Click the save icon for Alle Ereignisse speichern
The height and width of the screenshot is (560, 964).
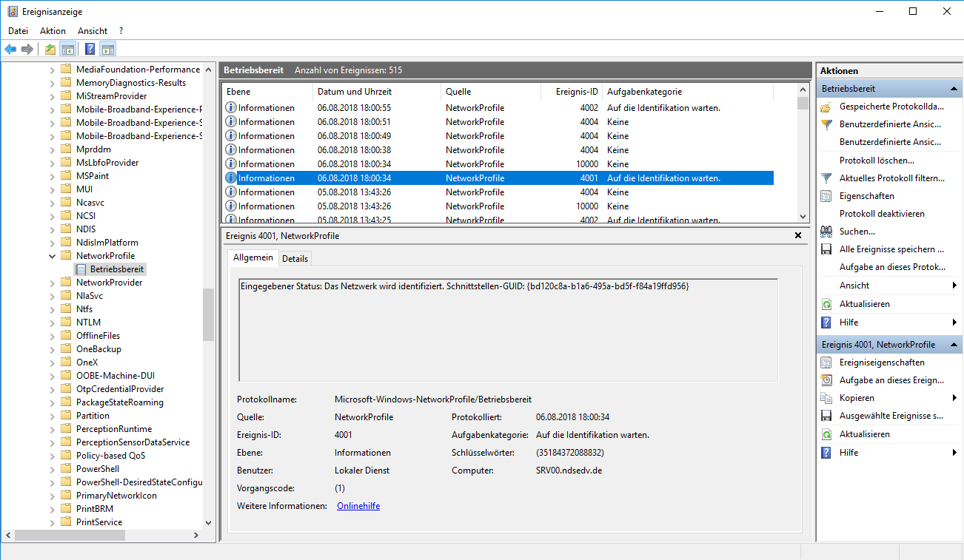826,249
